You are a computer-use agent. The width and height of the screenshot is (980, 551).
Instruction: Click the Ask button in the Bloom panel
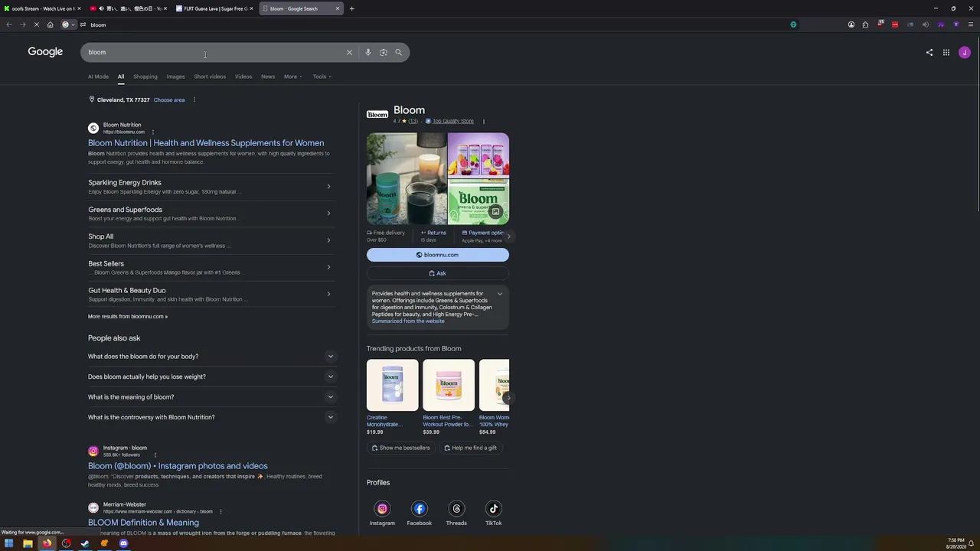point(438,273)
